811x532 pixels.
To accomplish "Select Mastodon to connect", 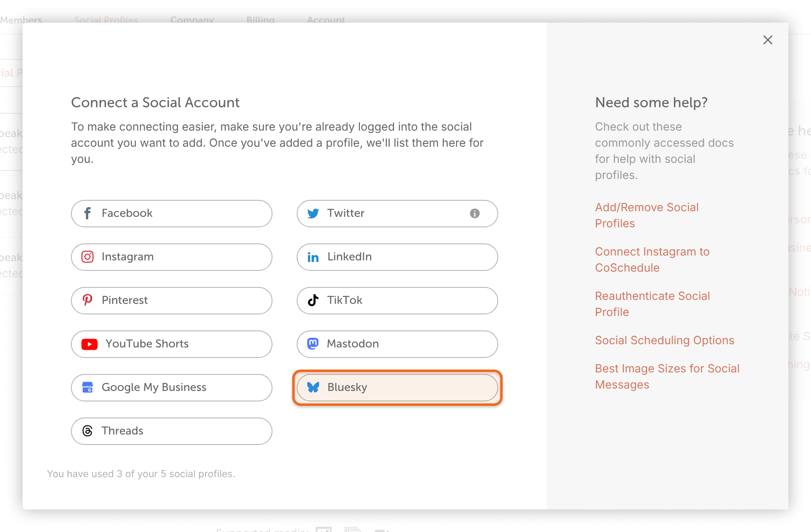I will [397, 344].
